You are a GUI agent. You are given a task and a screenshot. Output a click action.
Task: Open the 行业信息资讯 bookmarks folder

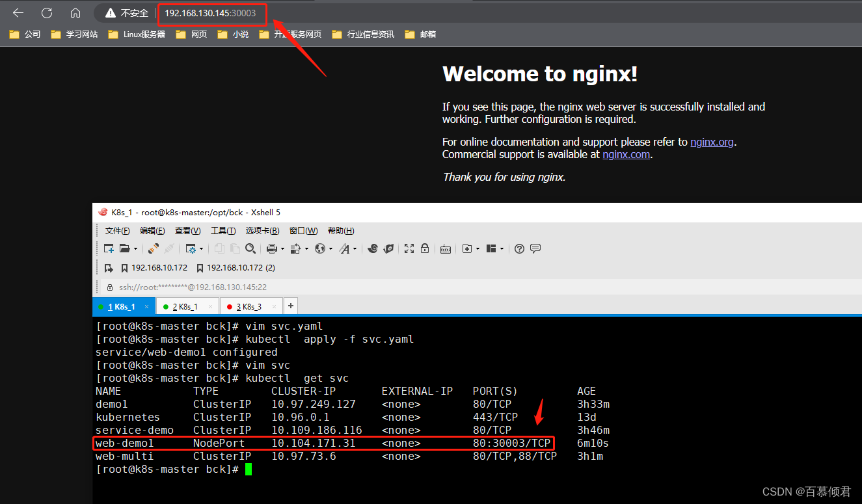click(x=363, y=34)
